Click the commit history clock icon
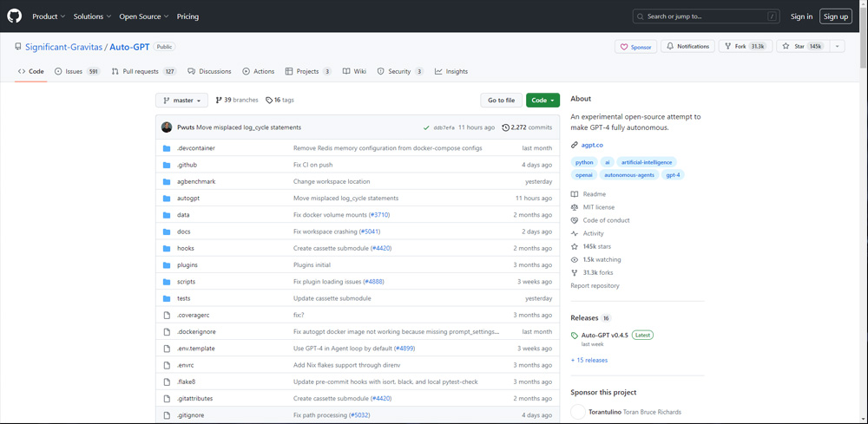This screenshot has width=868, height=424. (506, 127)
